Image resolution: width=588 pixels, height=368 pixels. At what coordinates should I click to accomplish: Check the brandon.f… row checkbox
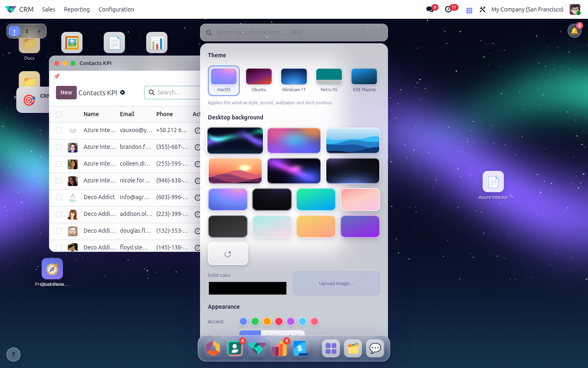click(59, 147)
